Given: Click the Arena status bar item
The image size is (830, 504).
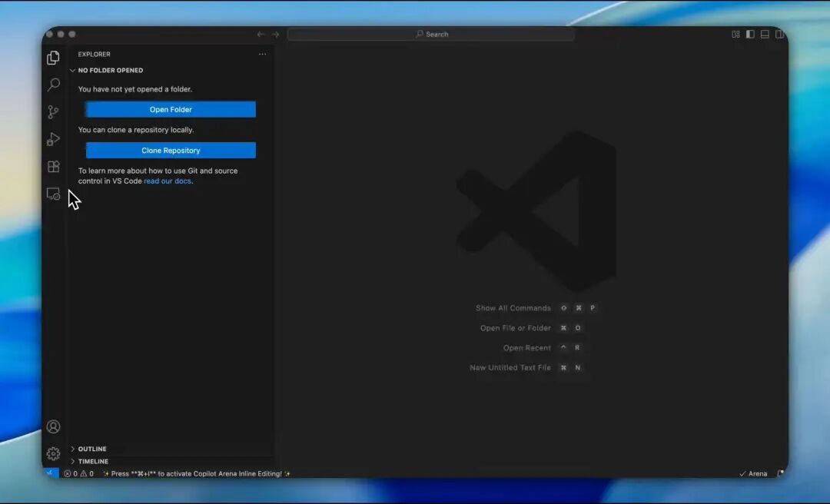Looking at the screenshot, I should (x=752, y=474).
